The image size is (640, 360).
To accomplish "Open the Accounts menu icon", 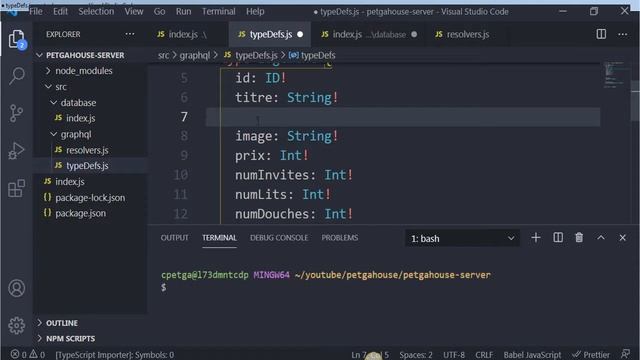I will (x=16, y=288).
